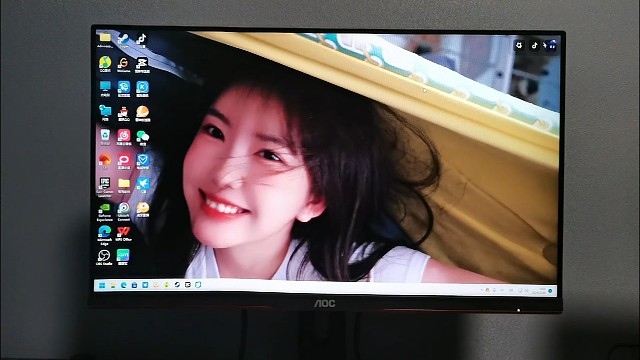This screenshot has width=640, height=360.
Task: Open the Recycle Bin
Action: tap(105, 137)
